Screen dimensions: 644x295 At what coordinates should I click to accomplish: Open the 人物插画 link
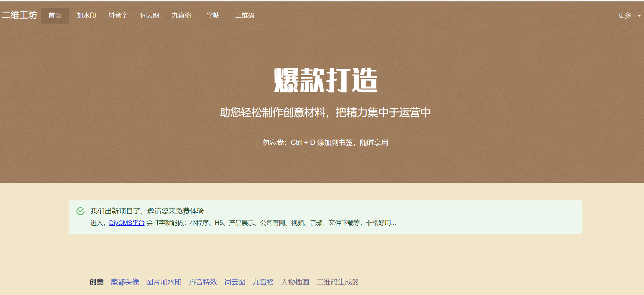pyautogui.click(x=295, y=282)
